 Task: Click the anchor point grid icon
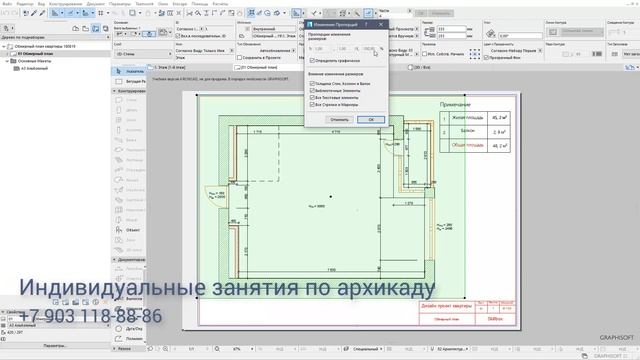475,54
